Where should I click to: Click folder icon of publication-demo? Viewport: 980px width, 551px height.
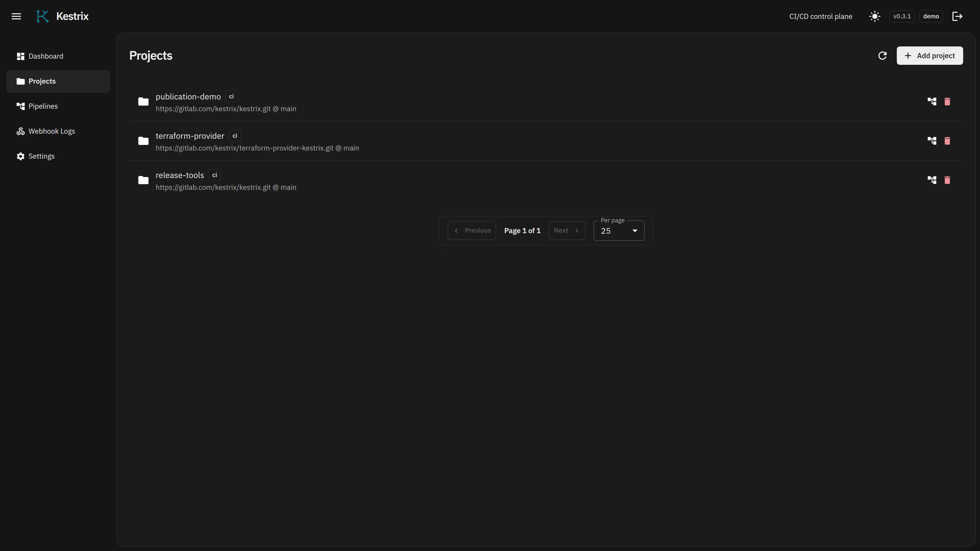(143, 102)
